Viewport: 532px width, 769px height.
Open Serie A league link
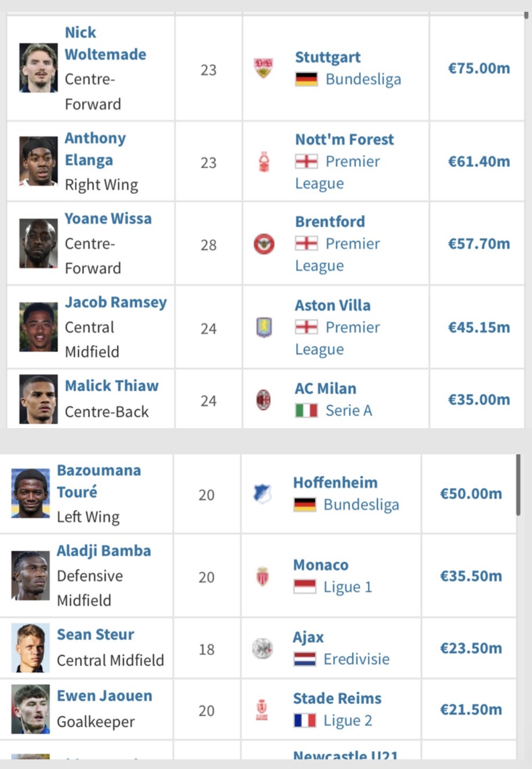[x=349, y=410]
